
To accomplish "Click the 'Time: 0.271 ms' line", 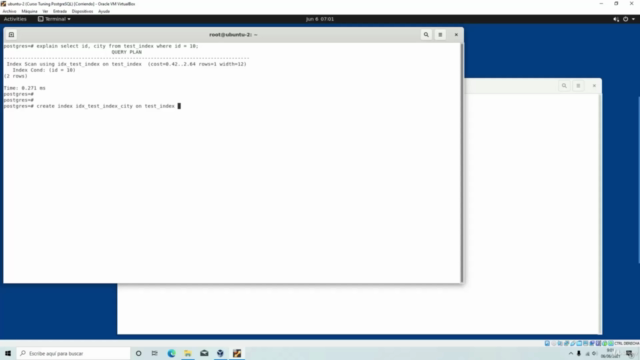I will [25, 88].
